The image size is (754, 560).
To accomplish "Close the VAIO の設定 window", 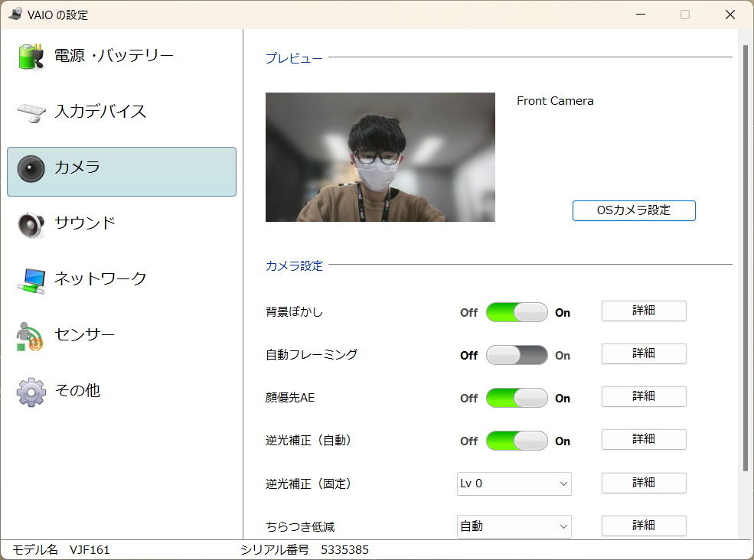I will pos(730,15).
